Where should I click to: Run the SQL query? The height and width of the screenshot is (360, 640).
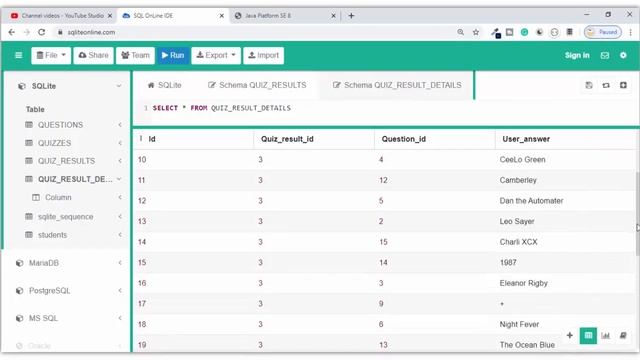[x=173, y=55]
